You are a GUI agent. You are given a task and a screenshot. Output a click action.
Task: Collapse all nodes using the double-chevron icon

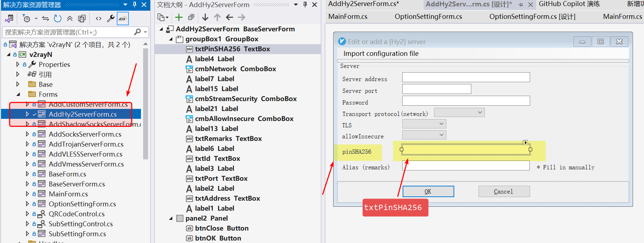[70, 19]
